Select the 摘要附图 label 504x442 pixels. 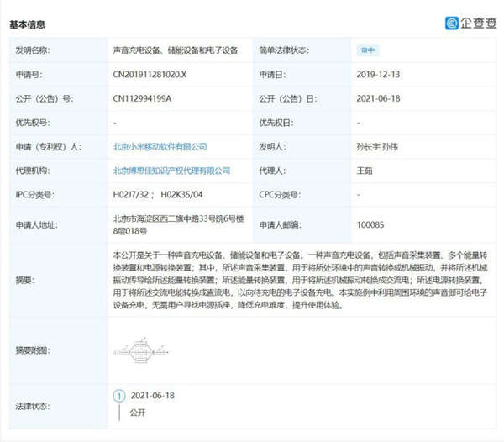[33, 350]
